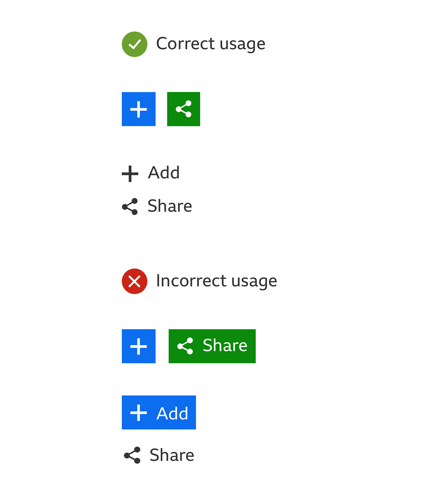Select "Share" text below the blue Add button
The height and width of the screenshot is (504, 425).
point(172,455)
